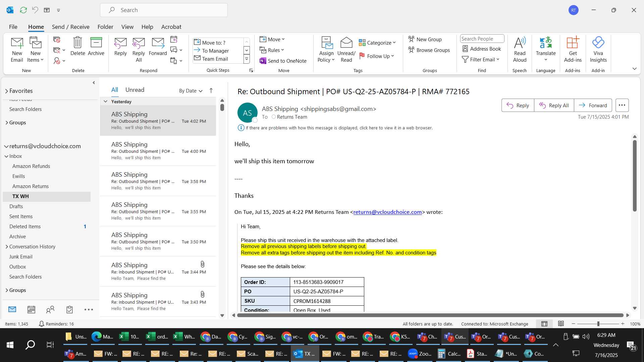Click the ignore conversation icon

click(57, 40)
